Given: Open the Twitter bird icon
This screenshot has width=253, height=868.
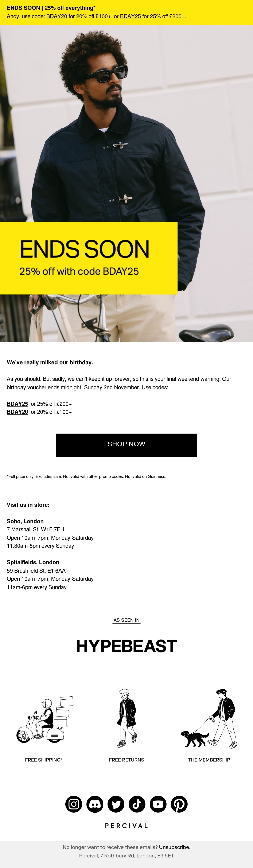Looking at the screenshot, I should click(x=116, y=804).
